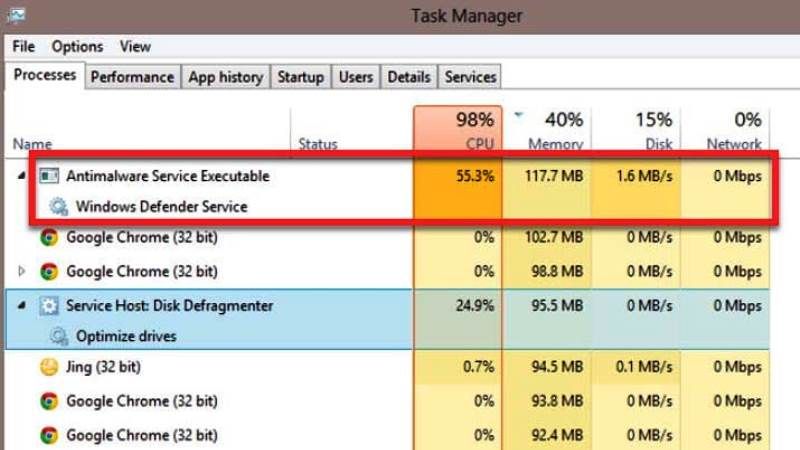Collapse the Service Host Disk Defragmenter group
The width and height of the screenshot is (800, 450).
point(21,306)
